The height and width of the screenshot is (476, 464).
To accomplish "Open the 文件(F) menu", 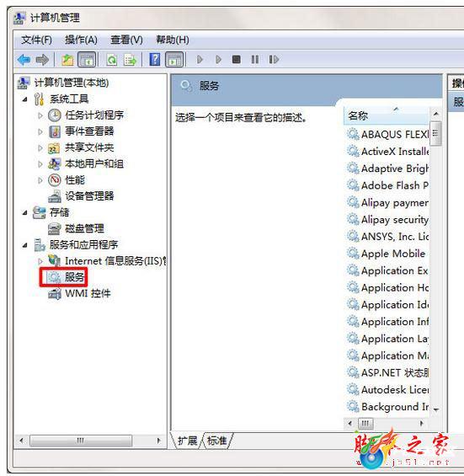I will (x=36, y=40).
